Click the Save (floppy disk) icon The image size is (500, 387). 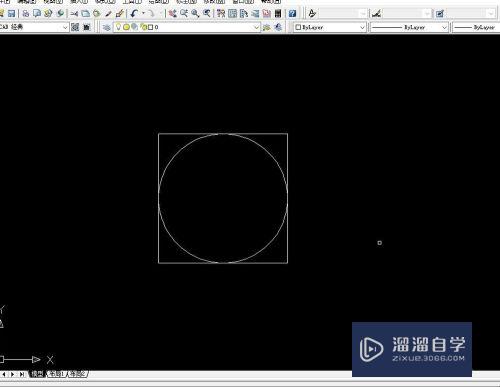(x=12, y=14)
